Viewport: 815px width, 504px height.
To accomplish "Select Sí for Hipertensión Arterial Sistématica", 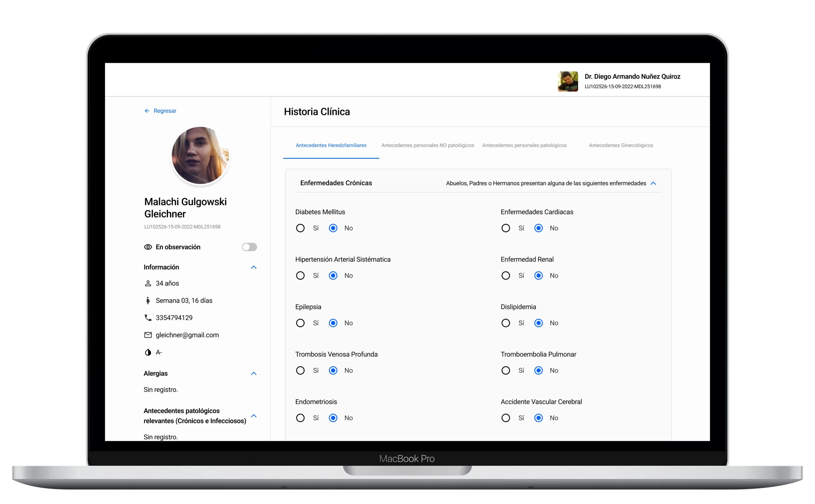I will pyautogui.click(x=300, y=275).
